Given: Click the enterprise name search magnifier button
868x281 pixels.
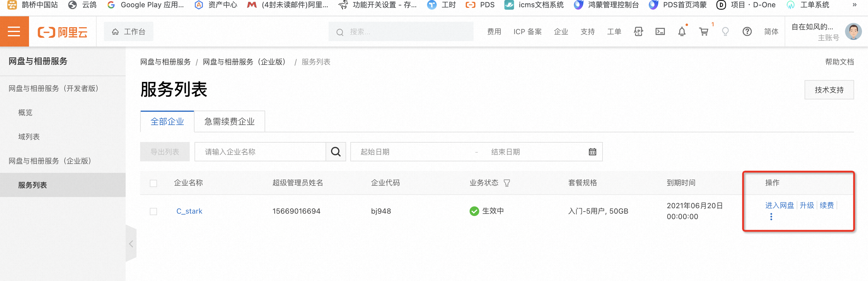Looking at the screenshot, I should click(x=336, y=152).
